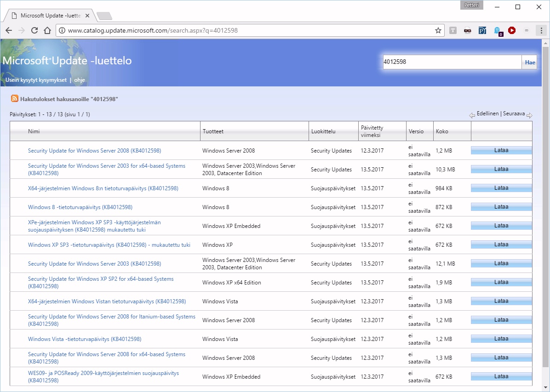
Task: Click Lataa for Windows XP SP3 mukautettu tuki row
Action: (x=501, y=244)
